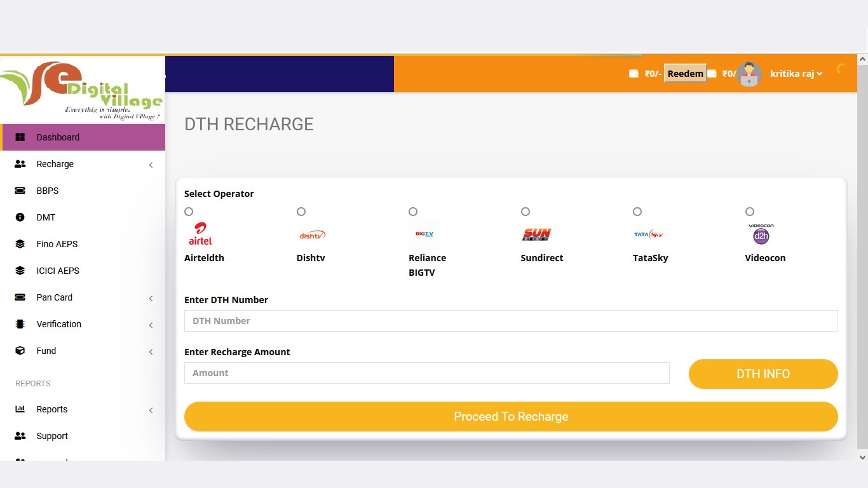
Task: Click the Fino AEPS layers icon
Action: (20, 244)
